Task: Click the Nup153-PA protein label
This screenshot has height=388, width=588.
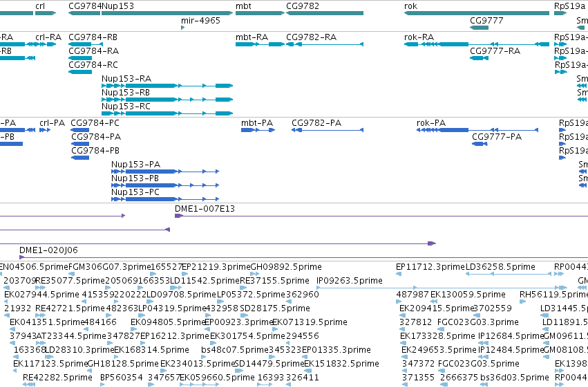Action: [x=135, y=165]
